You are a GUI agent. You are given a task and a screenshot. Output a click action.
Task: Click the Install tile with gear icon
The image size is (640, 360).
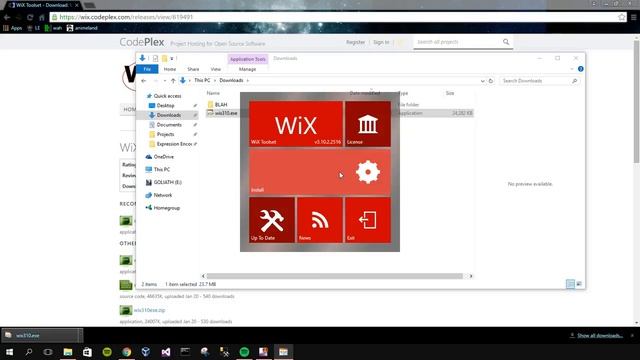tap(320, 172)
